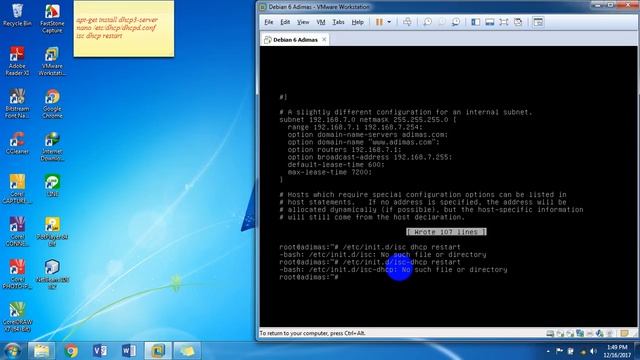The width and height of the screenshot is (640, 360).
Task: Open the Edit menu in VMware
Action: [x=285, y=22]
